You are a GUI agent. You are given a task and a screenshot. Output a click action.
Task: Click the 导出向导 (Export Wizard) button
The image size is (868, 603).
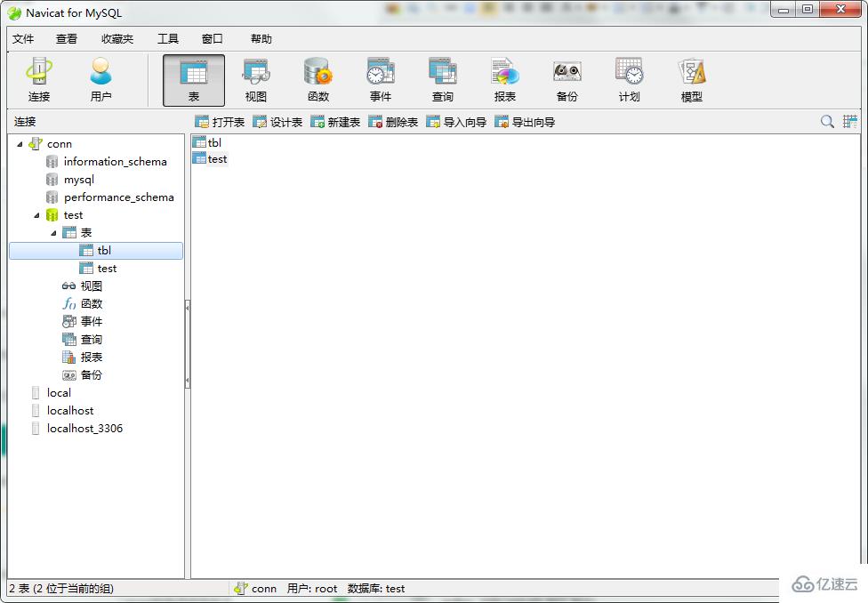(526, 122)
